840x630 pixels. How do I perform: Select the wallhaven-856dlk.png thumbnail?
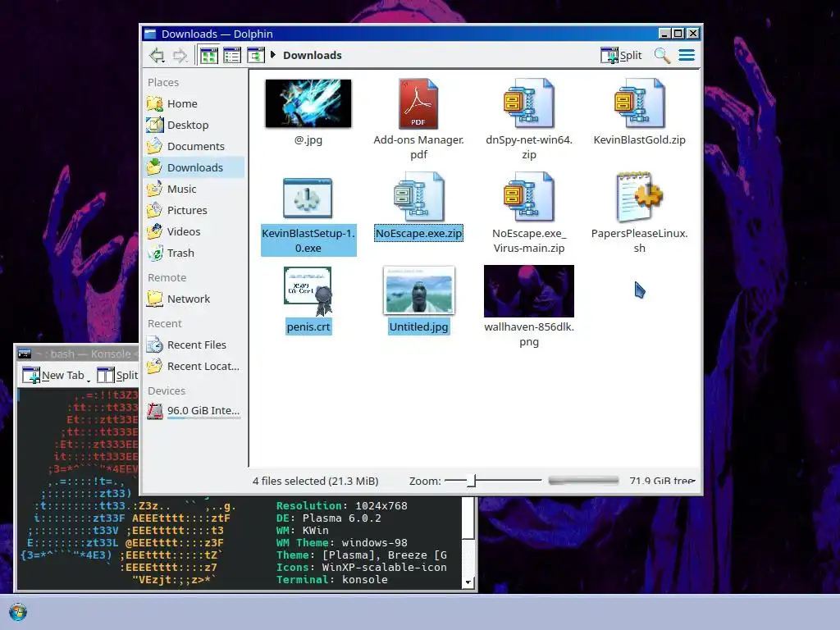529,291
